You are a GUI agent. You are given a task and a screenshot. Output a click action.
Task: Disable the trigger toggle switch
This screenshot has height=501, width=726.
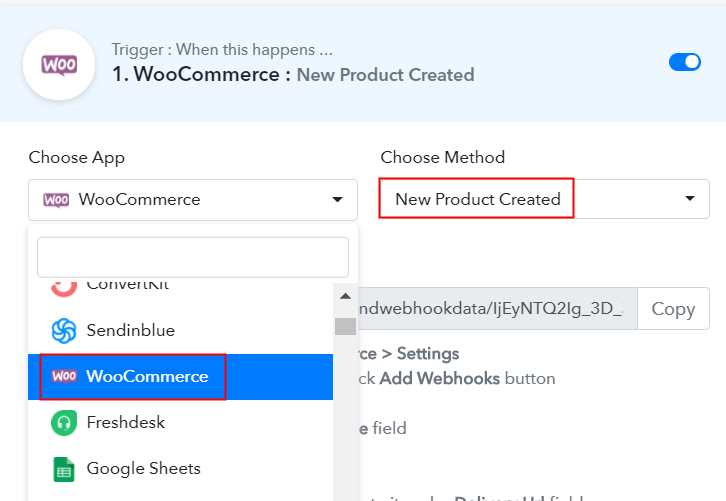pyautogui.click(x=685, y=62)
